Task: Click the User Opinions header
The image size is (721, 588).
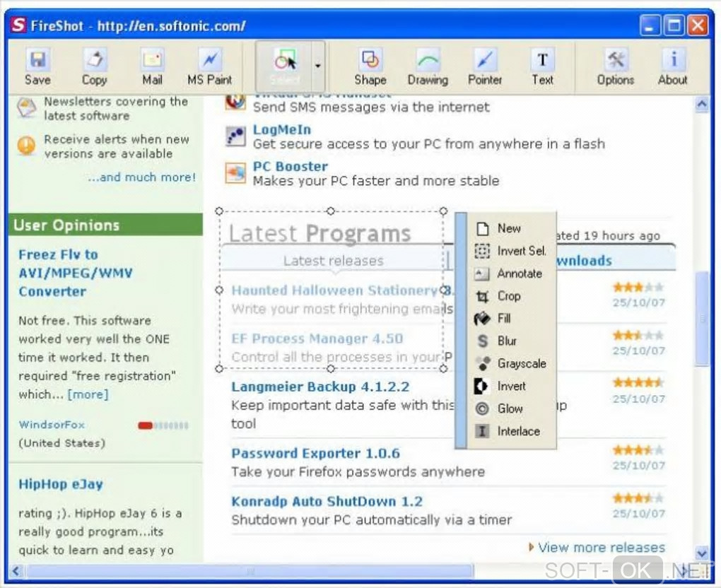Action: click(105, 225)
